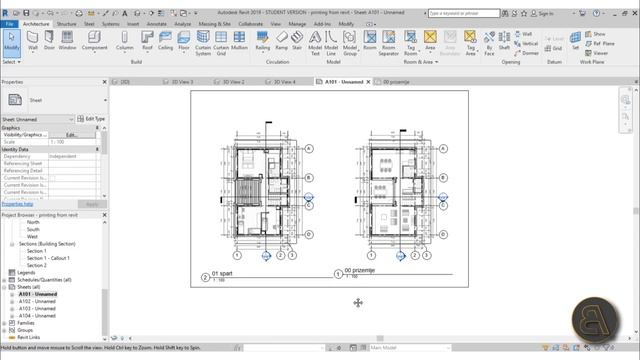Expand the Families tree node
This screenshot has width=640, height=360.
coord(4,323)
